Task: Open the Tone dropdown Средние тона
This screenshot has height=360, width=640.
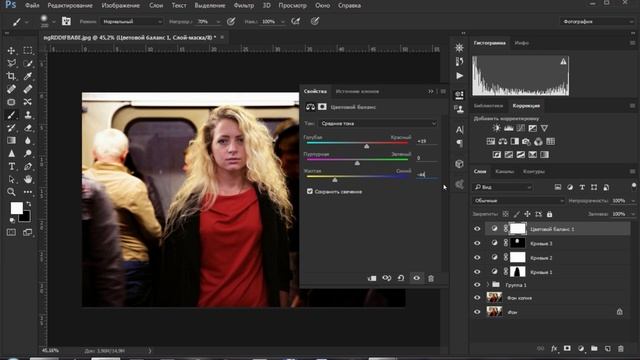Action: pos(377,123)
